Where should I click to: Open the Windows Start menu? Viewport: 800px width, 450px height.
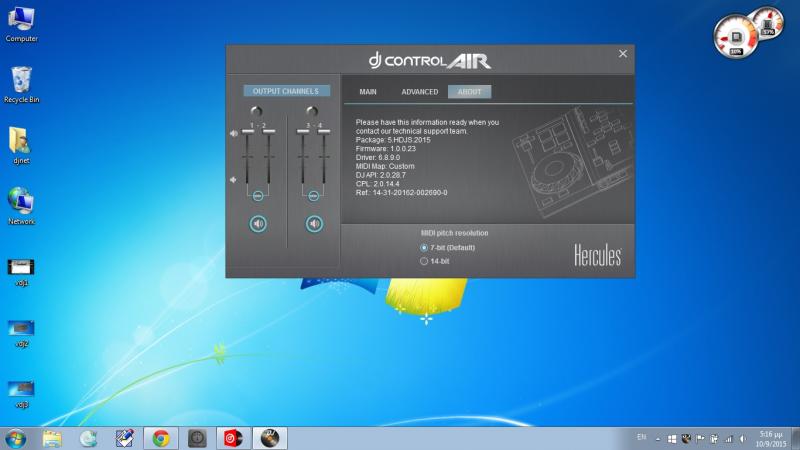pyautogui.click(x=16, y=437)
